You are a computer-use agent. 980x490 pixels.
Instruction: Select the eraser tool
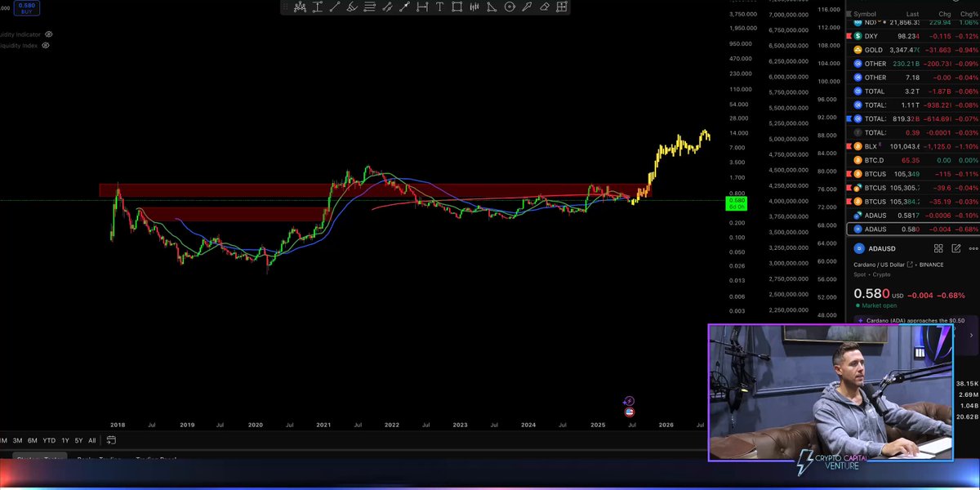point(545,7)
